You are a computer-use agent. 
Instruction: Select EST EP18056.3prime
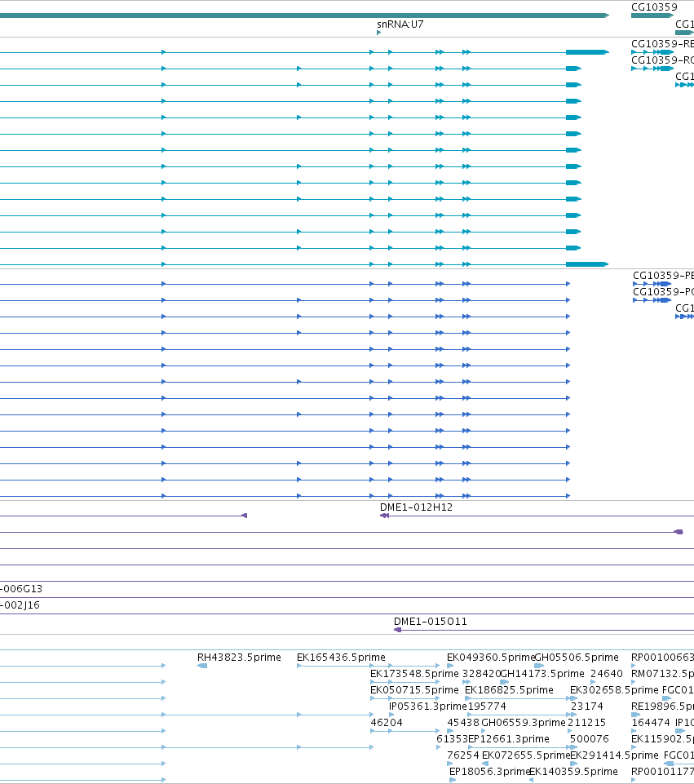click(x=489, y=772)
